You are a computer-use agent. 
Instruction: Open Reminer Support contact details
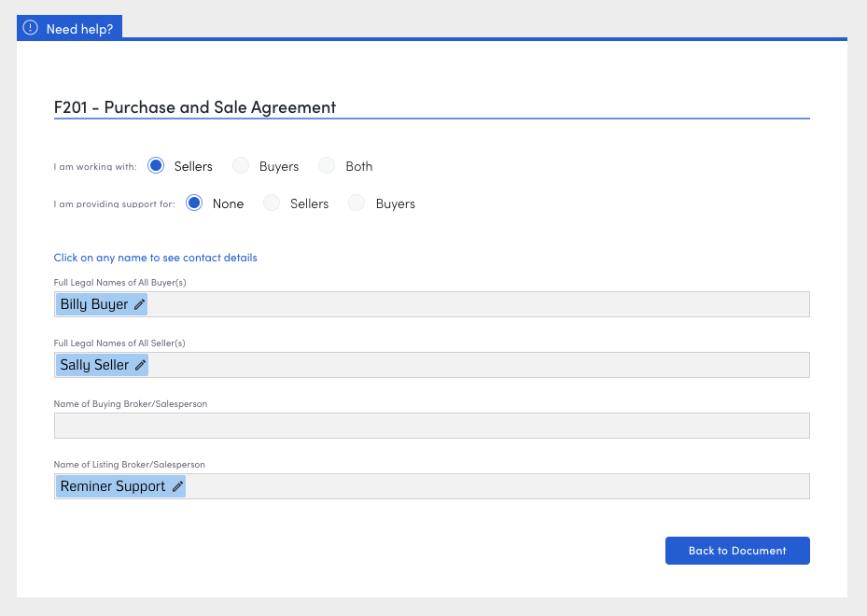(113, 486)
